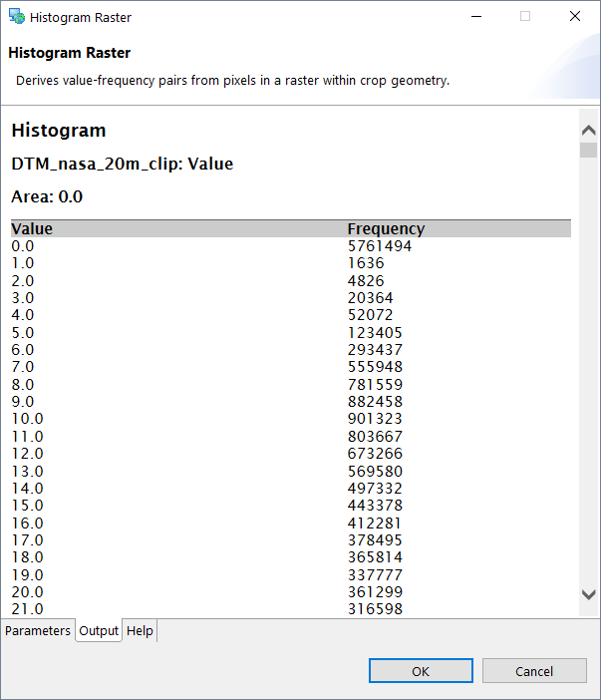
Task: Click the scrollbar down arrow
Action: [588, 594]
